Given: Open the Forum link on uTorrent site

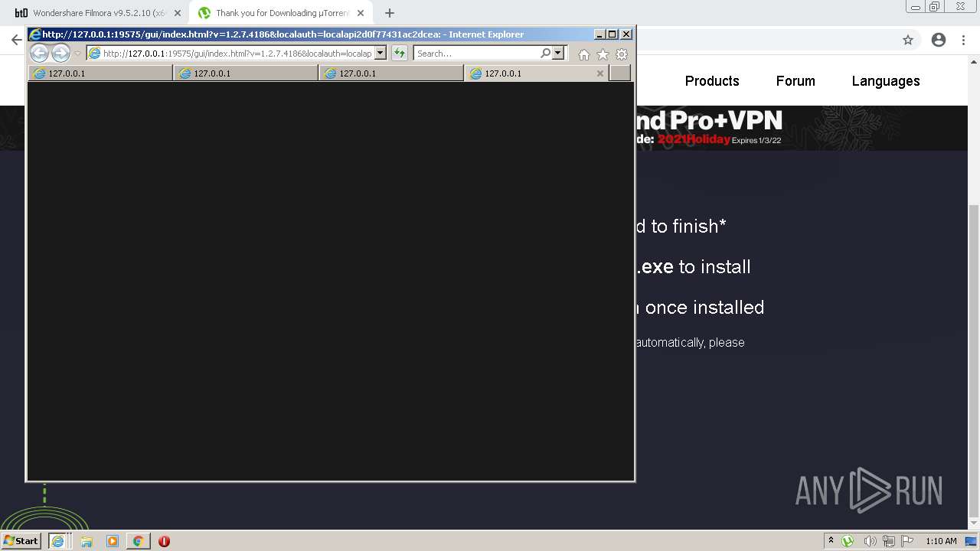Looking at the screenshot, I should pyautogui.click(x=795, y=81).
